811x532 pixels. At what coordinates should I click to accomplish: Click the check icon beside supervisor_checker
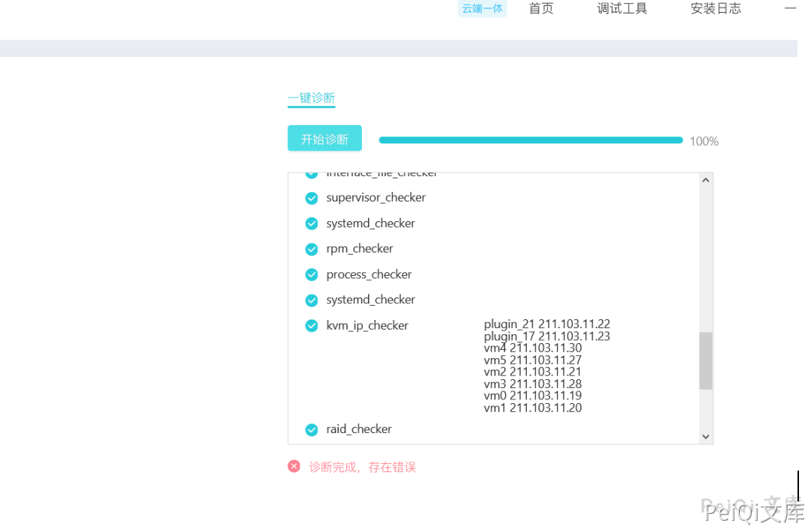click(x=312, y=198)
